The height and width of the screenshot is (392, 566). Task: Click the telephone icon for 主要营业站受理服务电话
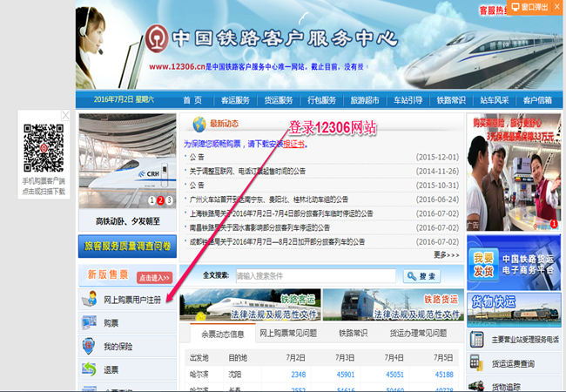tap(476, 340)
